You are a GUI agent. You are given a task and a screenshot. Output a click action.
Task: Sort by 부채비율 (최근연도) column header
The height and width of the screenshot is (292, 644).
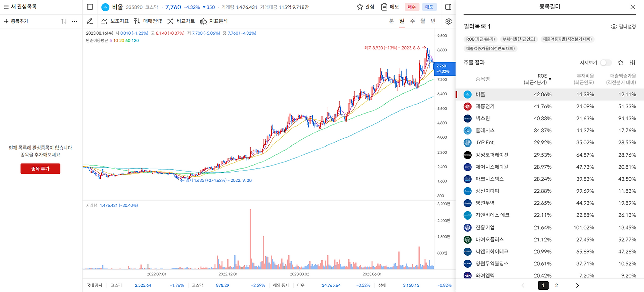click(x=585, y=79)
